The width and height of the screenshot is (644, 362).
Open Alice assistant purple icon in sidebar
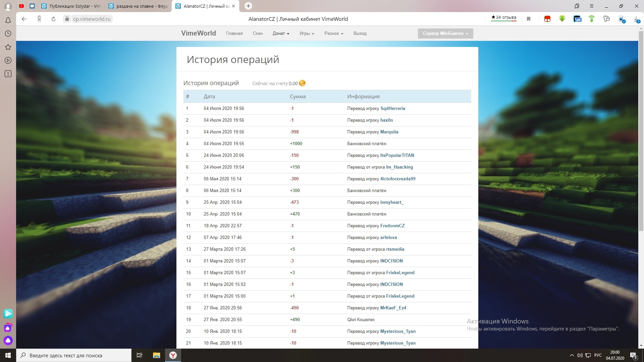click(8, 341)
